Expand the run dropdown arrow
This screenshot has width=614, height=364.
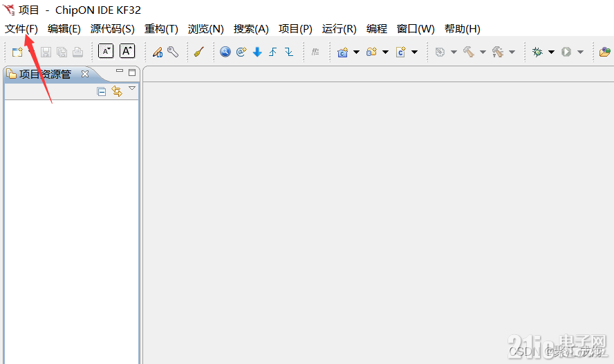click(x=580, y=52)
